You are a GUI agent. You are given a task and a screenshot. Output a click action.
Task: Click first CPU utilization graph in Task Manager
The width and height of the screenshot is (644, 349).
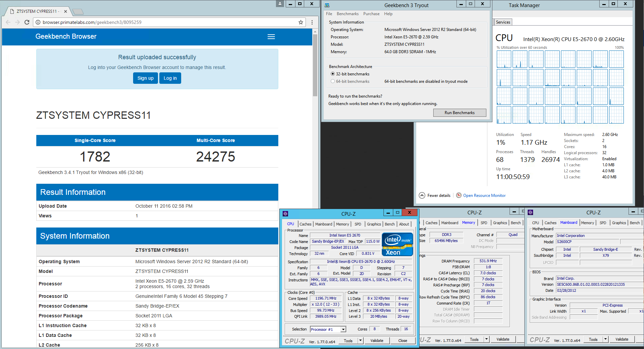tap(504, 59)
